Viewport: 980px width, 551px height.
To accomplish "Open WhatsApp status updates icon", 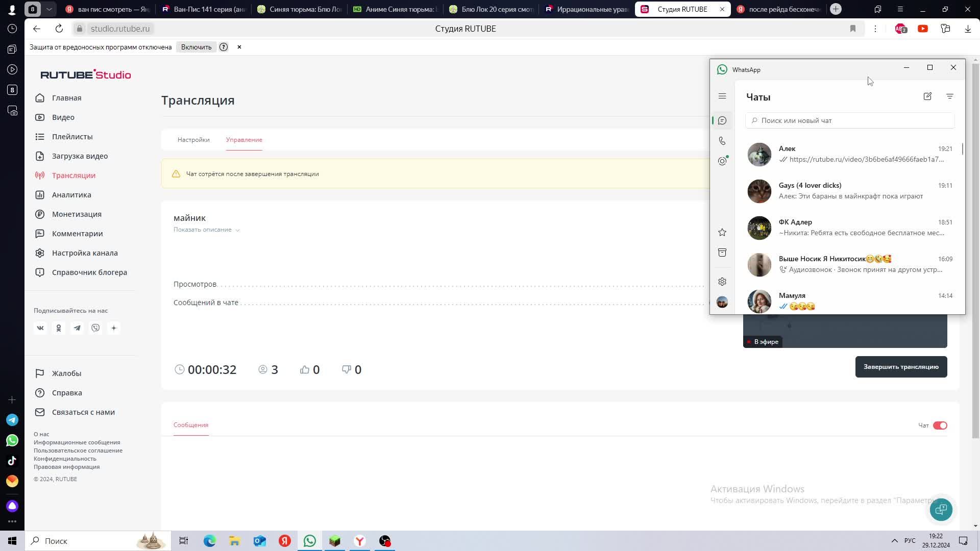I will coord(722,161).
